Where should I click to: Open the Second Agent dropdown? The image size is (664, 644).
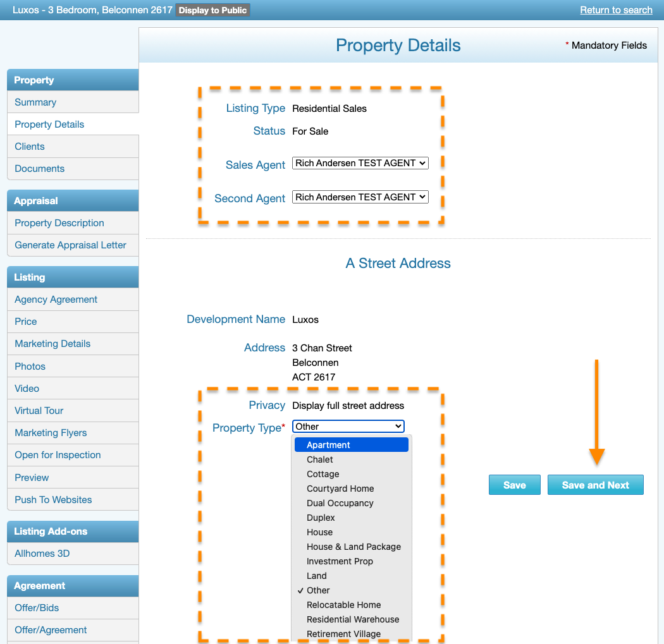[x=360, y=197]
